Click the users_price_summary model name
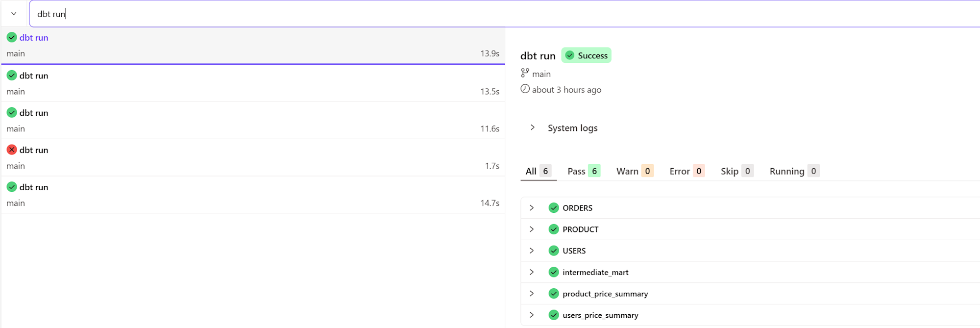 600,315
